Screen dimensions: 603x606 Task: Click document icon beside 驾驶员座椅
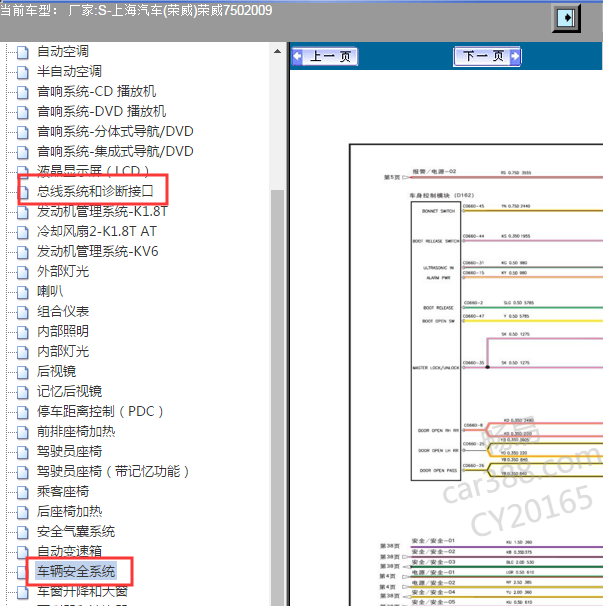(22, 453)
